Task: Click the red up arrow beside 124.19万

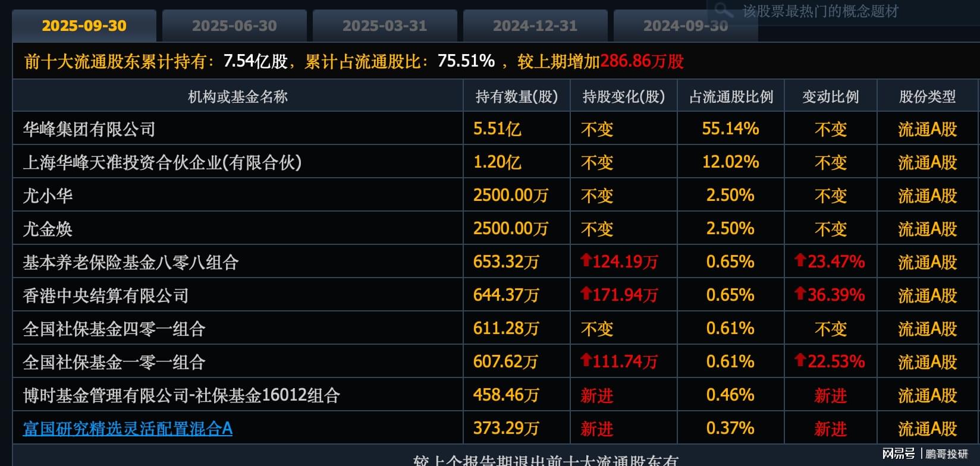Action: [586, 260]
